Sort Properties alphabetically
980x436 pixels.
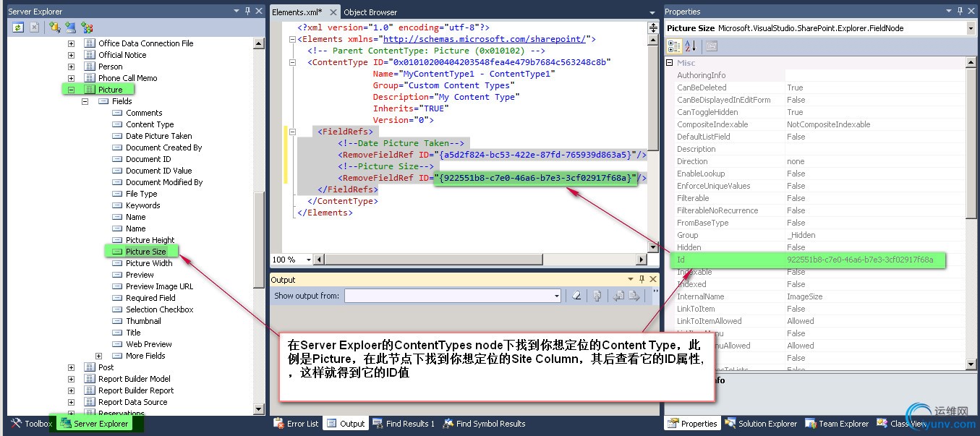691,46
